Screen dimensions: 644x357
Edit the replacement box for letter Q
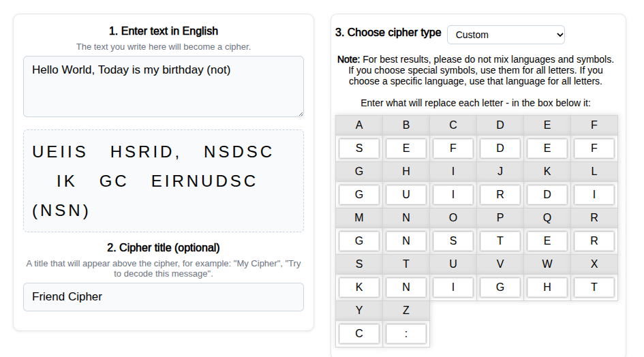point(547,241)
